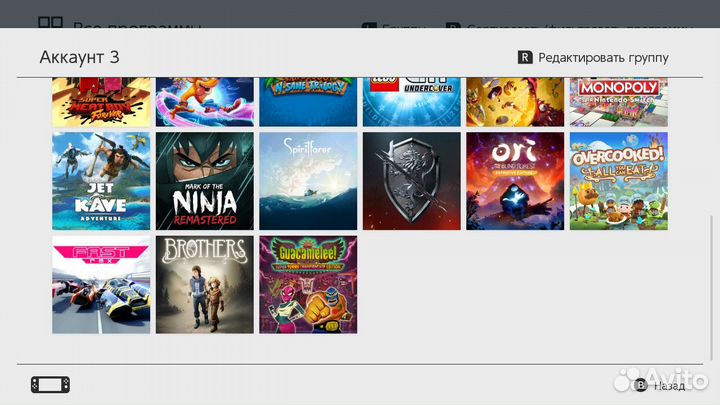
Task: Open Crash Bandicoot N. Sane Trilogy tile
Action: [308, 102]
